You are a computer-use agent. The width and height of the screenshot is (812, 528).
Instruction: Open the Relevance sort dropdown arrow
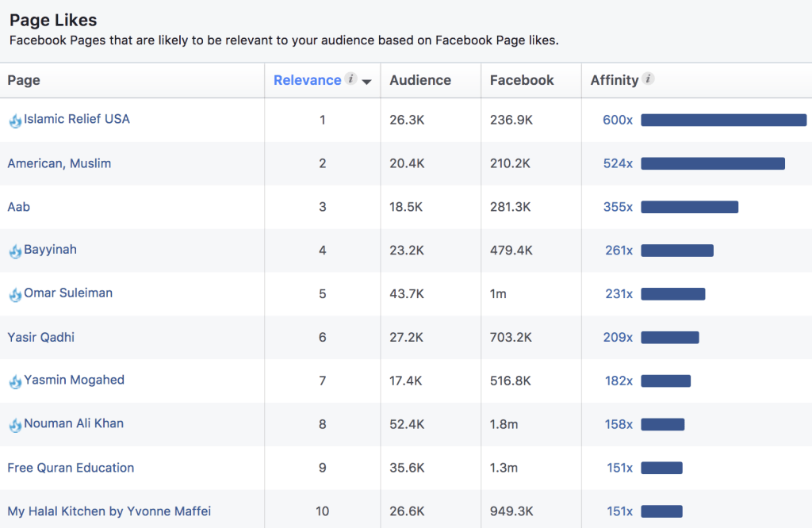366,81
